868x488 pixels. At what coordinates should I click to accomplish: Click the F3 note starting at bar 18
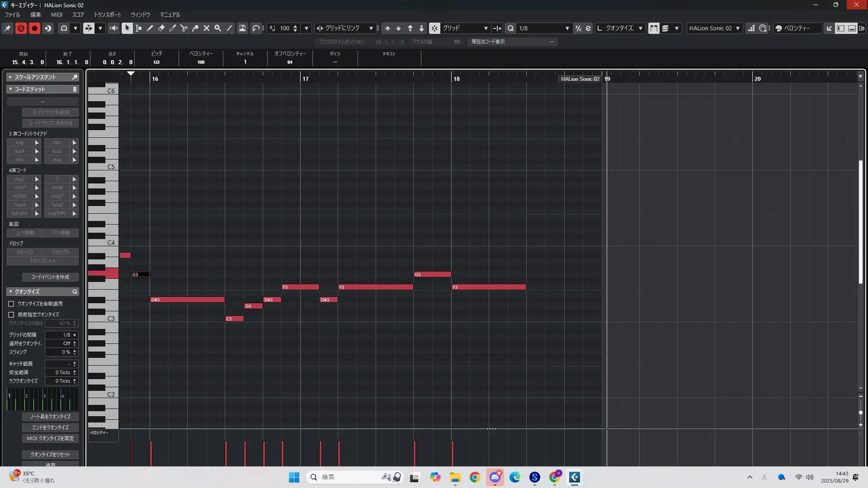pyautogui.click(x=489, y=287)
